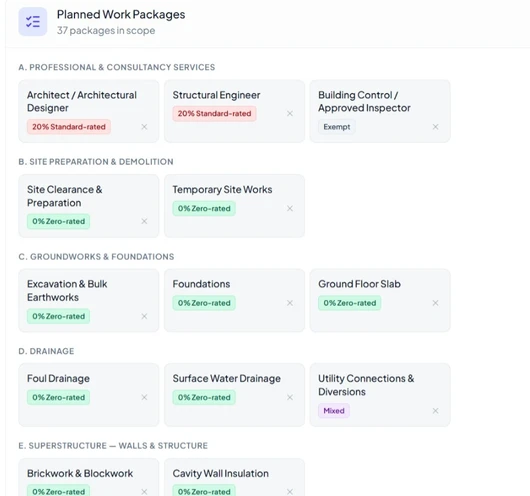530x496 pixels.
Task: Remove the Cavity Wall Insulation package
Action: click(290, 492)
